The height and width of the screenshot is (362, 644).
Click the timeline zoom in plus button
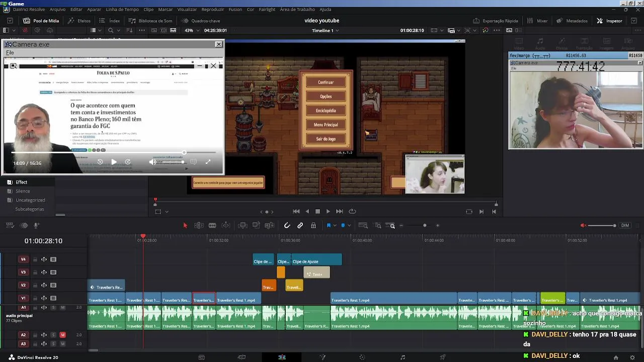[x=437, y=226]
